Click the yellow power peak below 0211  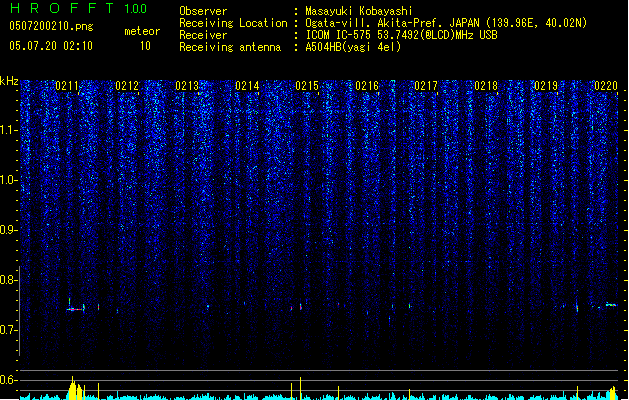73,388
